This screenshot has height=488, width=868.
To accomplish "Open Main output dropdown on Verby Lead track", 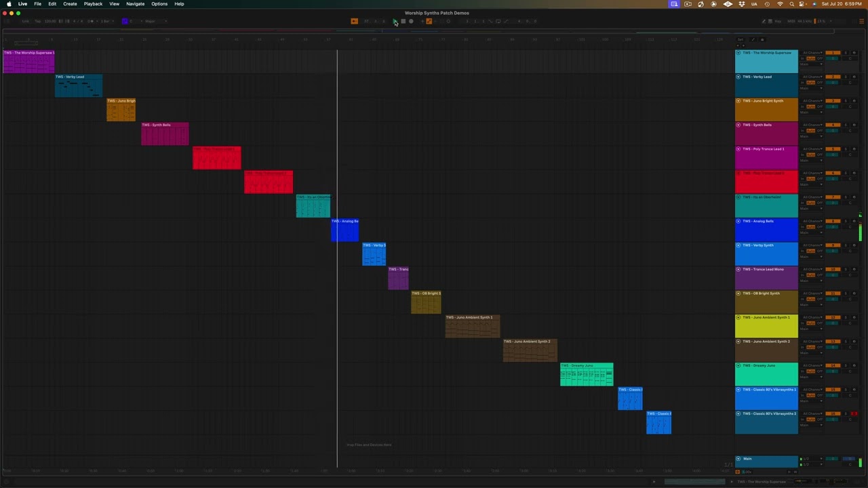I will tap(812, 89).
